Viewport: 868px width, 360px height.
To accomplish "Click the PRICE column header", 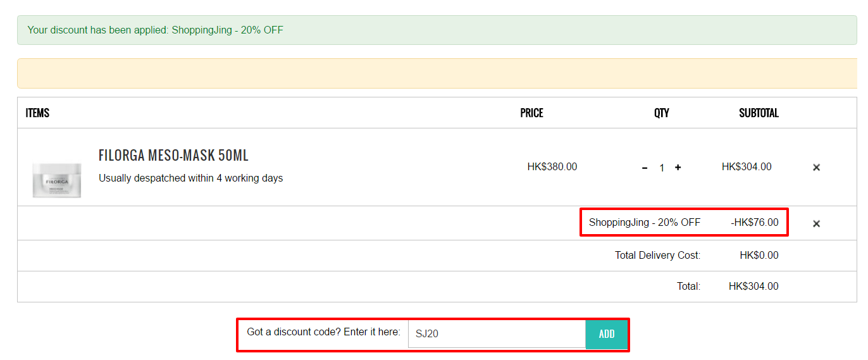I will coord(531,113).
